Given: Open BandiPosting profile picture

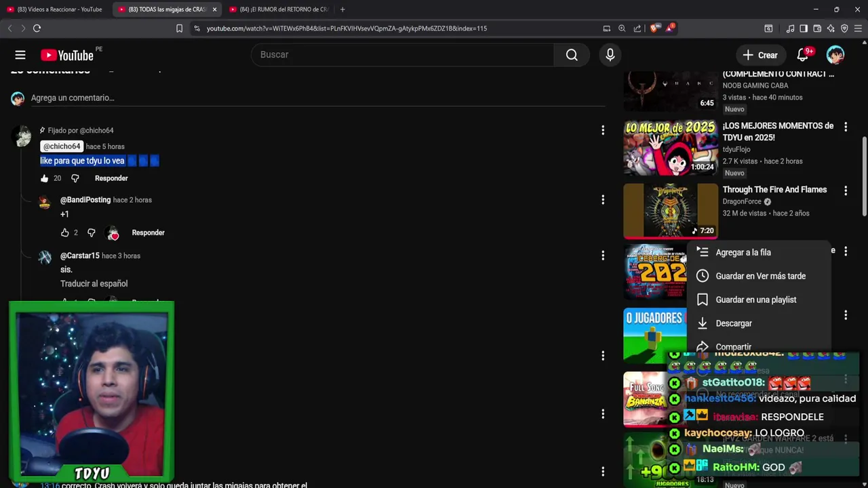Looking at the screenshot, I should (45, 202).
